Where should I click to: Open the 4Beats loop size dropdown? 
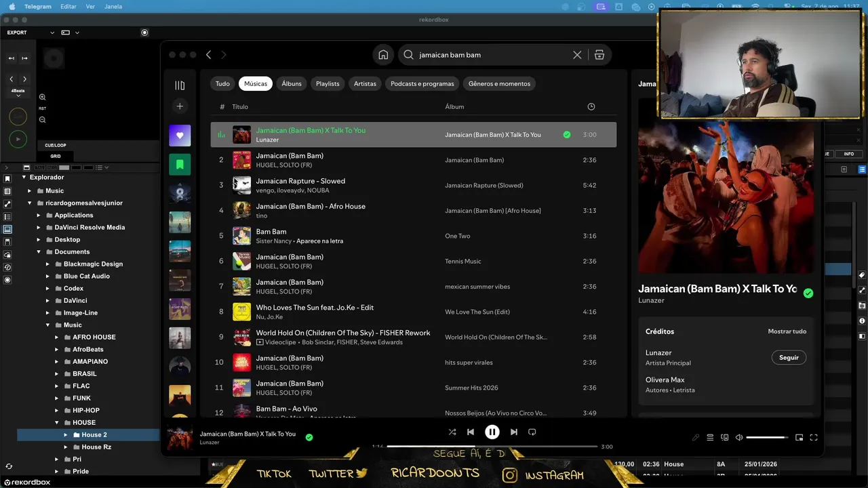tap(18, 93)
